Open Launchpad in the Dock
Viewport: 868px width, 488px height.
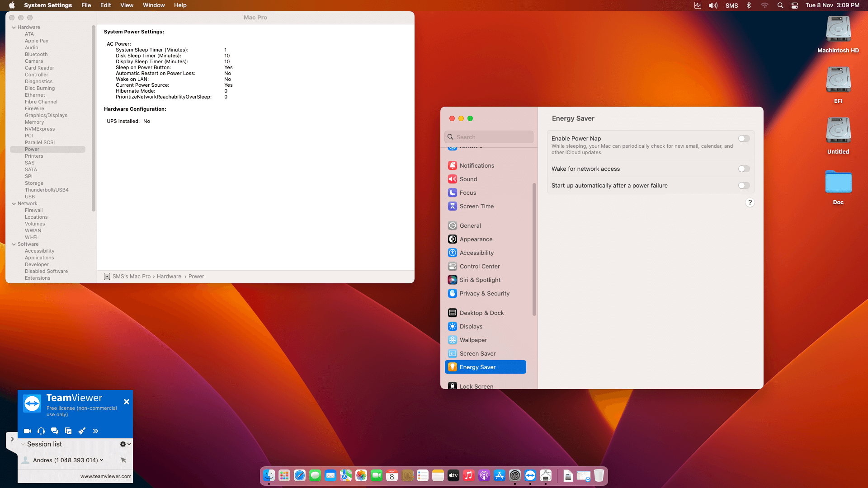pyautogui.click(x=284, y=475)
